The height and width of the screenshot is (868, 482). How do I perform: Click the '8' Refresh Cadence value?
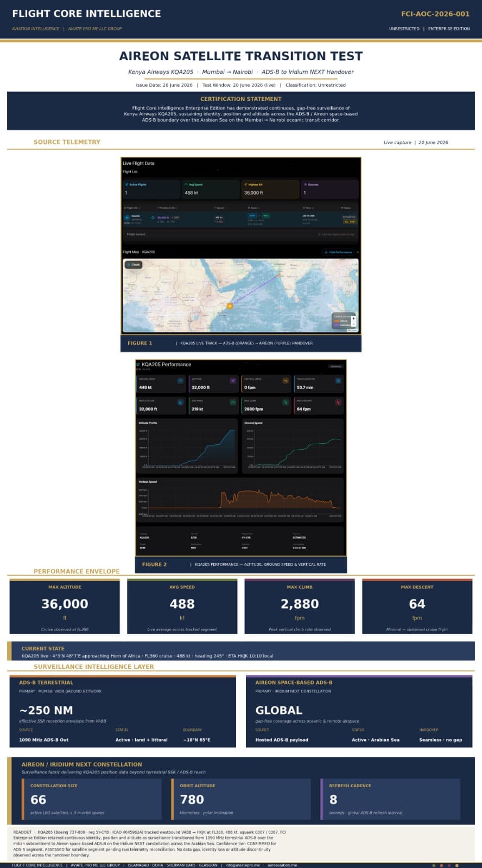coord(333,800)
